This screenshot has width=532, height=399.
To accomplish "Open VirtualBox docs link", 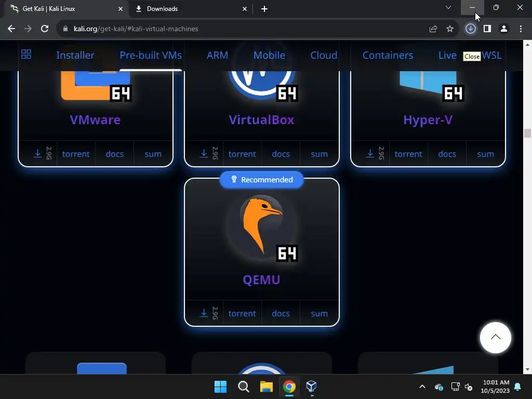I will click(281, 154).
